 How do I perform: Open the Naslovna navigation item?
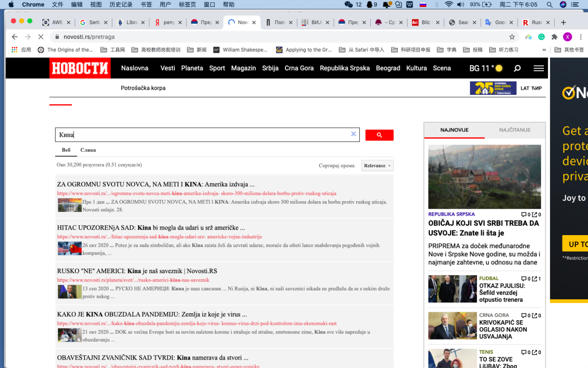pyautogui.click(x=135, y=68)
